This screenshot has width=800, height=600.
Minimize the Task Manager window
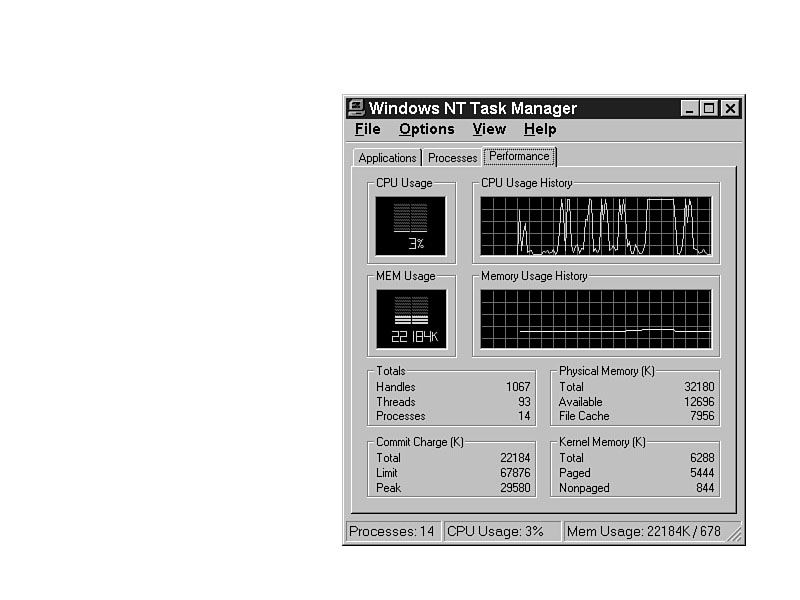coord(690,108)
